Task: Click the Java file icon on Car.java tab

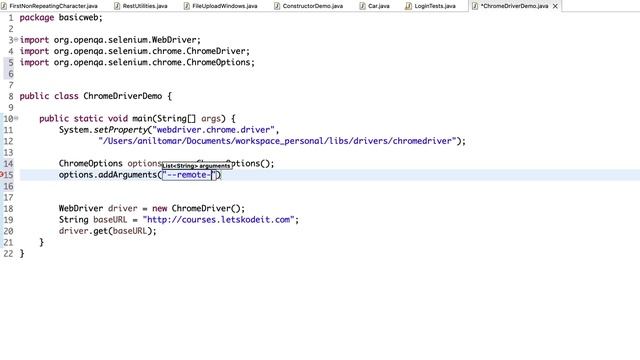Action: point(362,6)
